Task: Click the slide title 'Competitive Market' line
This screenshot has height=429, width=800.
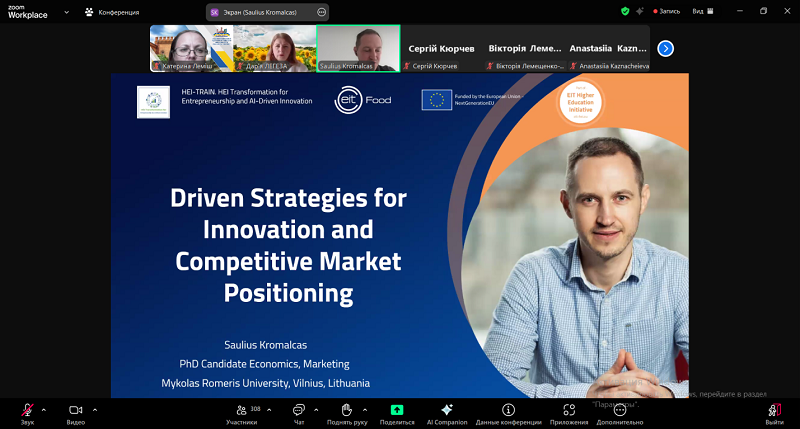Action: click(288, 261)
